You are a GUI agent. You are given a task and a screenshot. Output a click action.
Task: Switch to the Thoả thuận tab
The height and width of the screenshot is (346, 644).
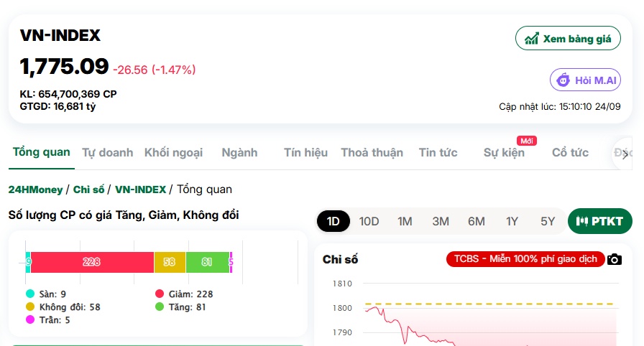click(x=372, y=152)
